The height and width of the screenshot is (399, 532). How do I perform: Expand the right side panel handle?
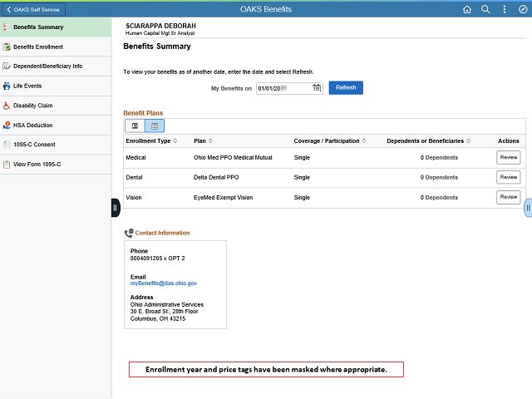pos(528,208)
